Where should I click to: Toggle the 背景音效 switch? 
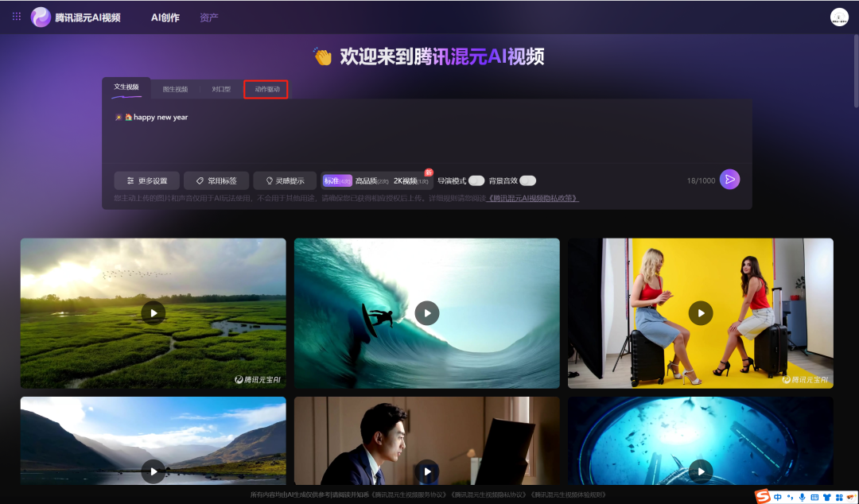coord(527,180)
